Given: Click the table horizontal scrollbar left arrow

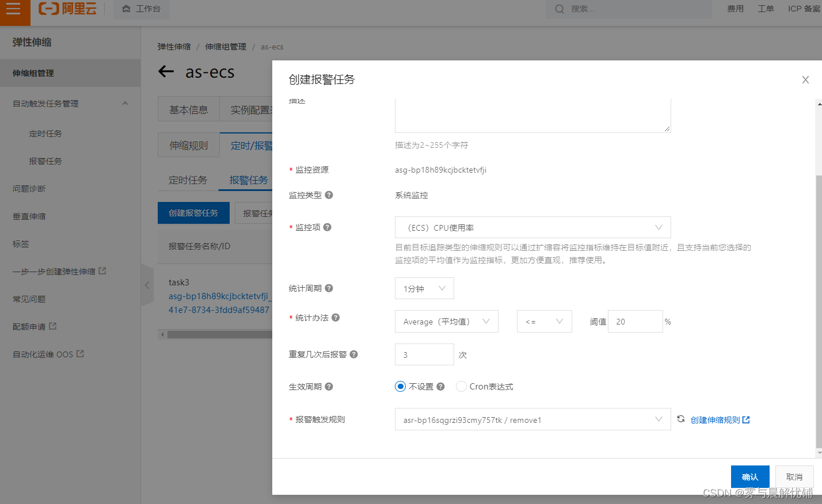Looking at the screenshot, I should (x=162, y=334).
